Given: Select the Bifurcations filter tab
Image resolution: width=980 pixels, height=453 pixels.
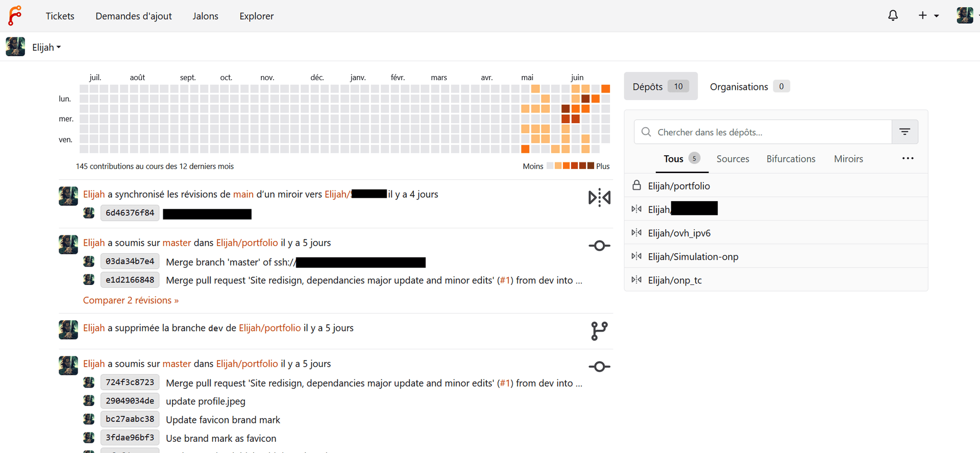Looking at the screenshot, I should pos(791,159).
